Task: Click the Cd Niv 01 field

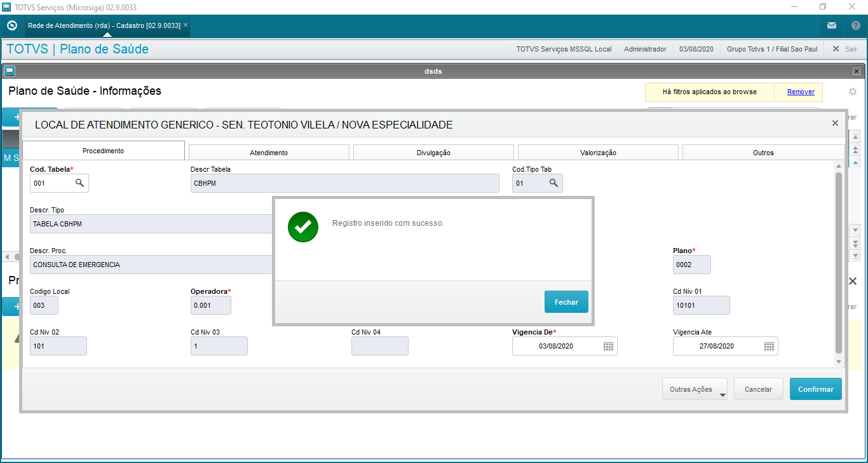Action: (x=702, y=305)
